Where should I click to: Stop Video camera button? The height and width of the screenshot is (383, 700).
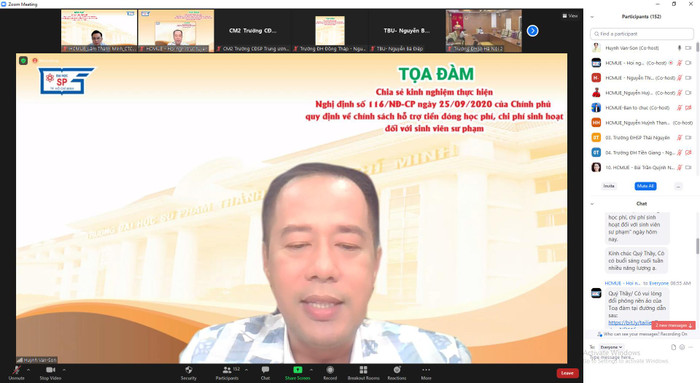pyautogui.click(x=50, y=373)
